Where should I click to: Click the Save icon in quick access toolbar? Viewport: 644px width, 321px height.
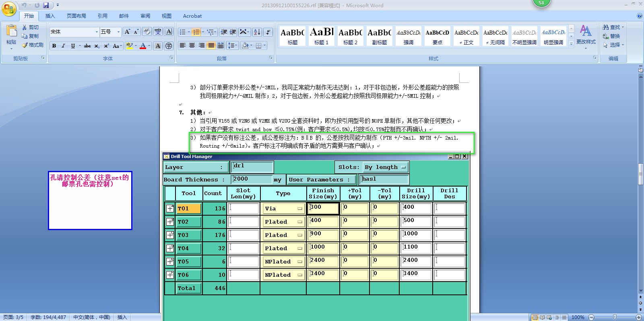pyautogui.click(x=45, y=5)
